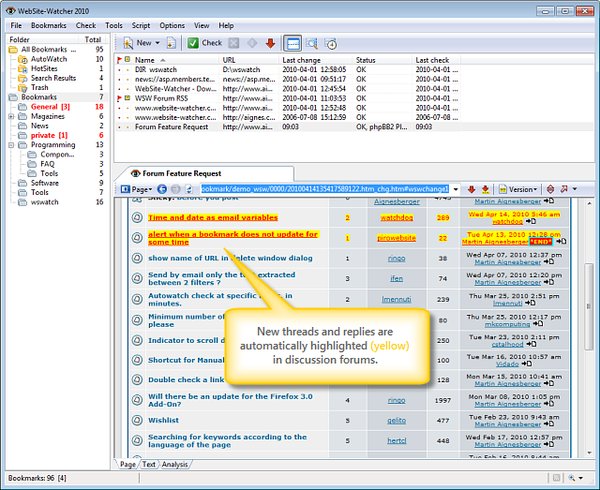Open the Bookmarks menu
Image resolution: width=600 pixels, height=490 pixels.
[48, 25]
